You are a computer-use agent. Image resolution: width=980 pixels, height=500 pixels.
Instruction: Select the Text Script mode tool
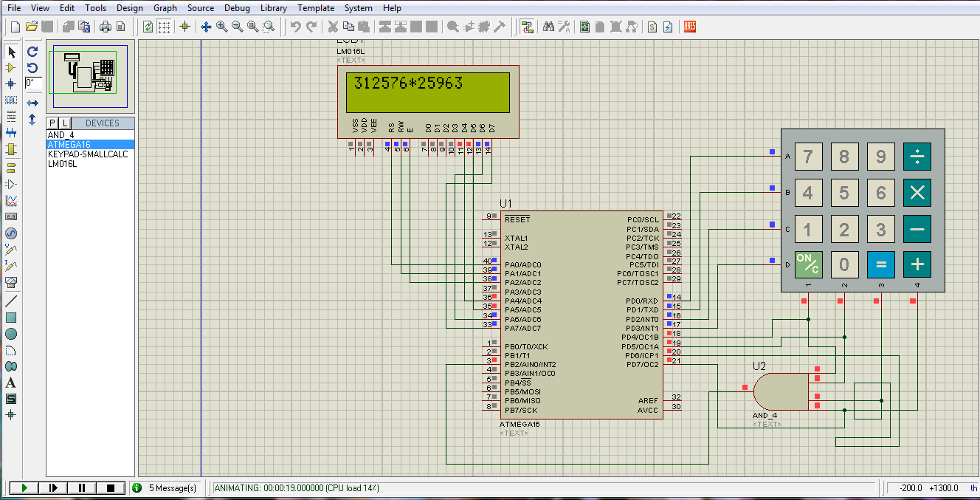click(11, 117)
